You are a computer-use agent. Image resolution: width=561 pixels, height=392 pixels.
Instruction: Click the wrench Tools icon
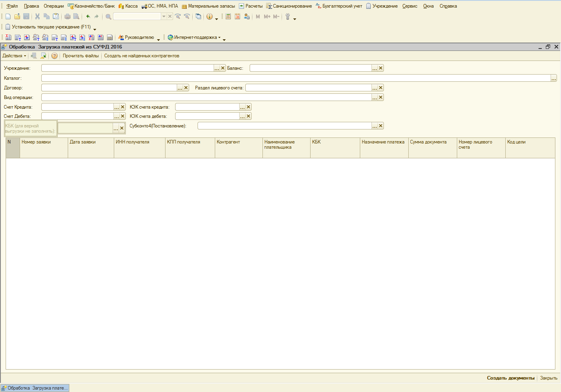pos(288,16)
